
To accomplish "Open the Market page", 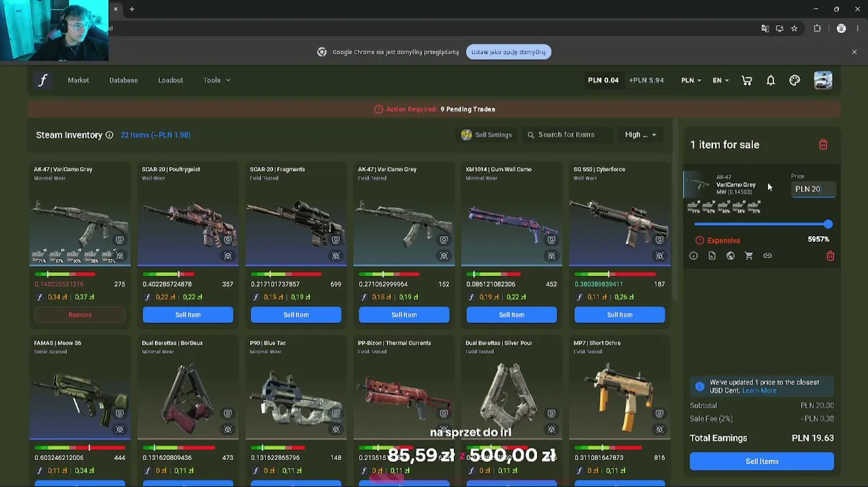I will (x=78, y=80).
